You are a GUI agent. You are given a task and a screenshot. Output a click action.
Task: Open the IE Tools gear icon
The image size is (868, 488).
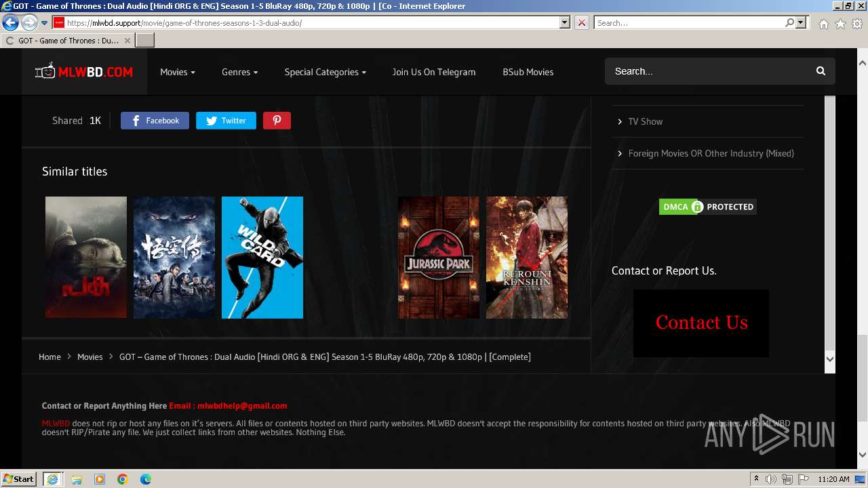(x=857, y=24)
